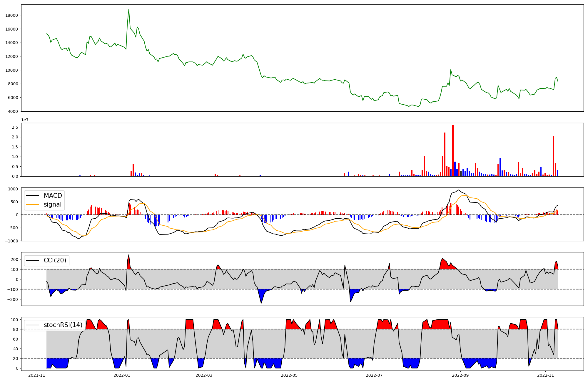Click the 2022-09 date axis label

[460, 375]
